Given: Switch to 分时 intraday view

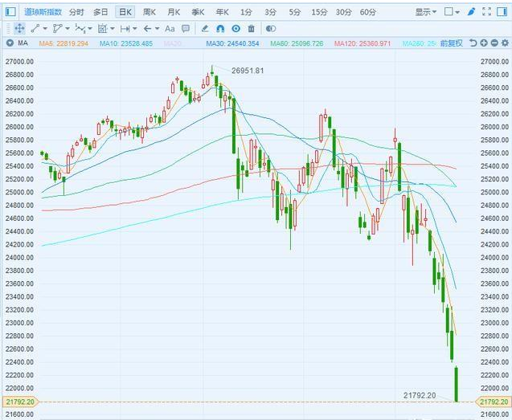Looking at the screenshot, I should point(76,12).
